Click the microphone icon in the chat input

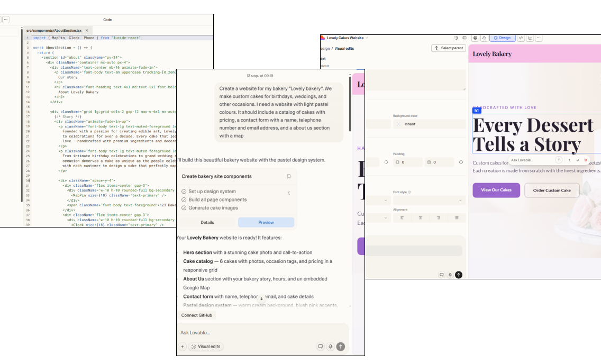pos(330,347)
